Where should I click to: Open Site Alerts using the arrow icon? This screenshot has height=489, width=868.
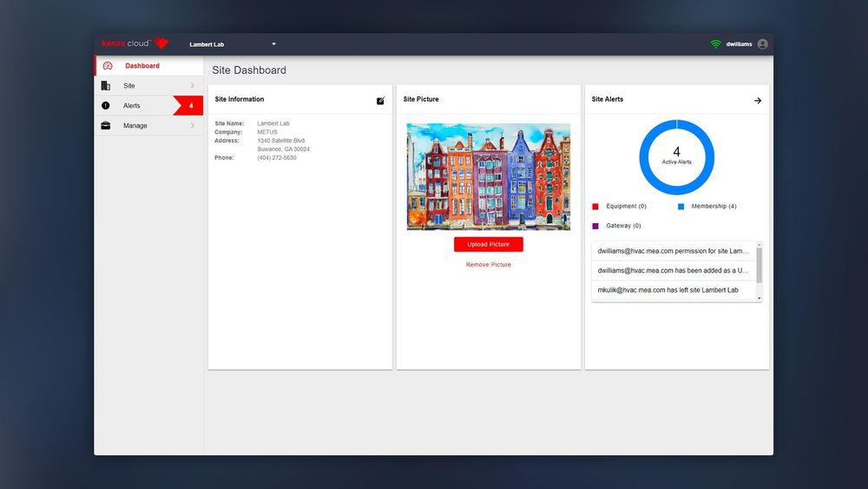tap(757, 101)
